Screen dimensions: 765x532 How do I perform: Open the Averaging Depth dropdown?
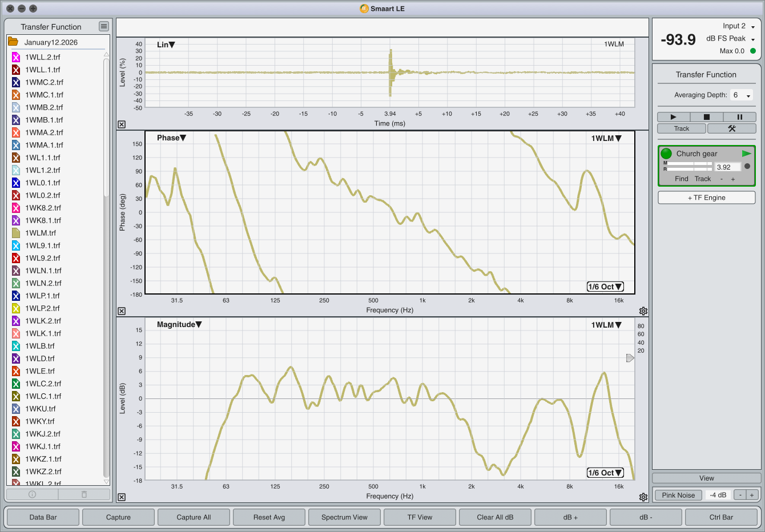pyautogui.click(x=742, y=95)
